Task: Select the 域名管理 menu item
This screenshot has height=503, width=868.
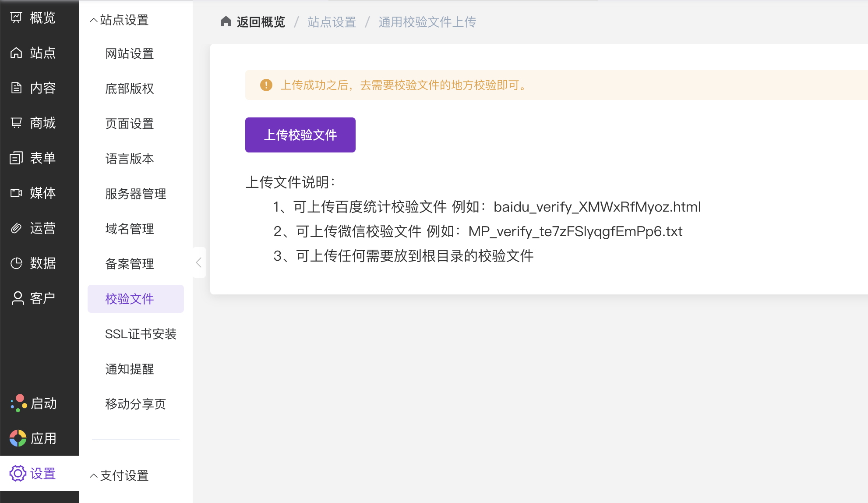Action: click(x=130, y=229)
